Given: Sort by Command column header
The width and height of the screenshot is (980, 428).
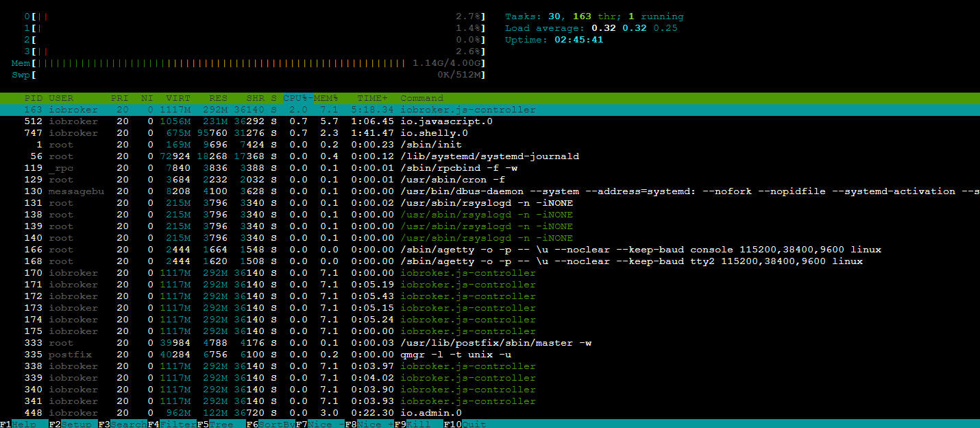Looking at the screenshot, I should (422, 98).
